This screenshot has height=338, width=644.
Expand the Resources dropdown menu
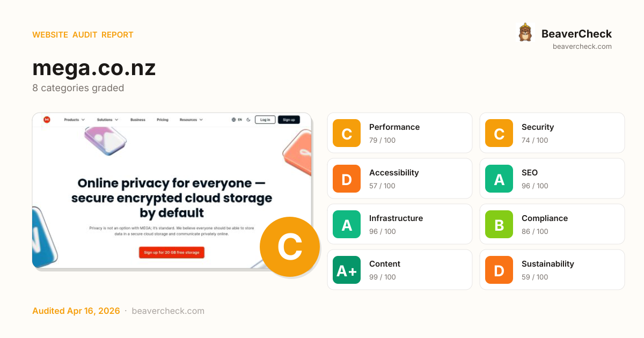191,120
